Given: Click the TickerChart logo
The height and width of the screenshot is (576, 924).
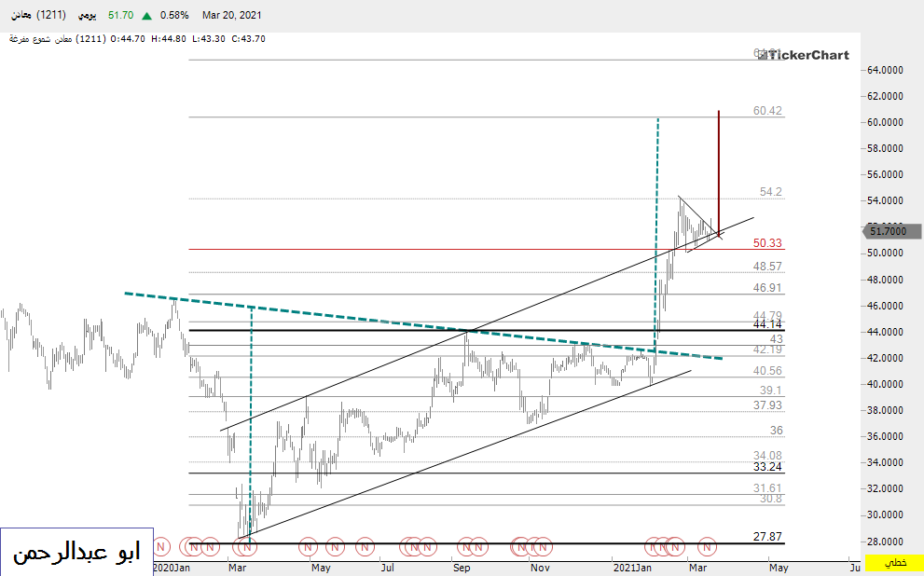Looking at the screenshot, I should pyautogui.click(x=802, y=55).
